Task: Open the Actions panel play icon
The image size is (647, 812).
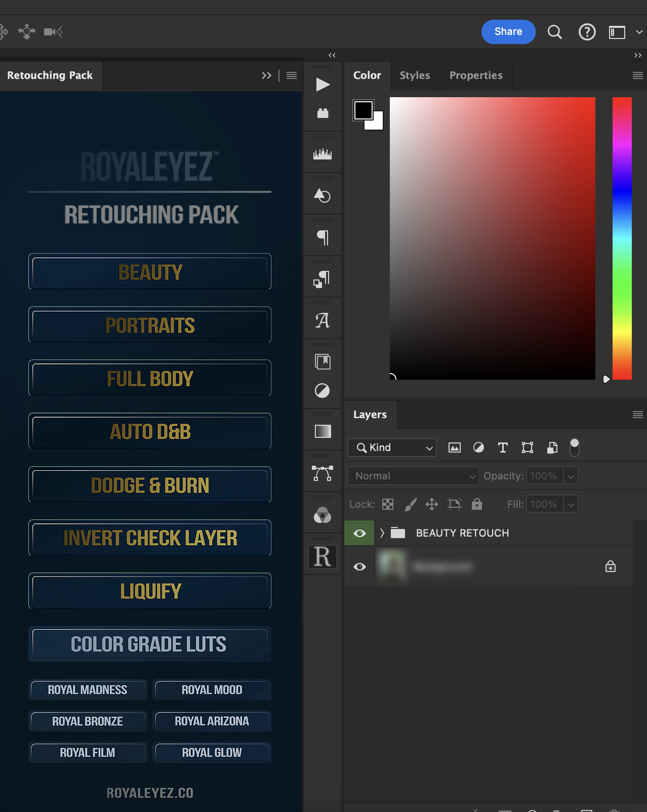Action: 322,85
